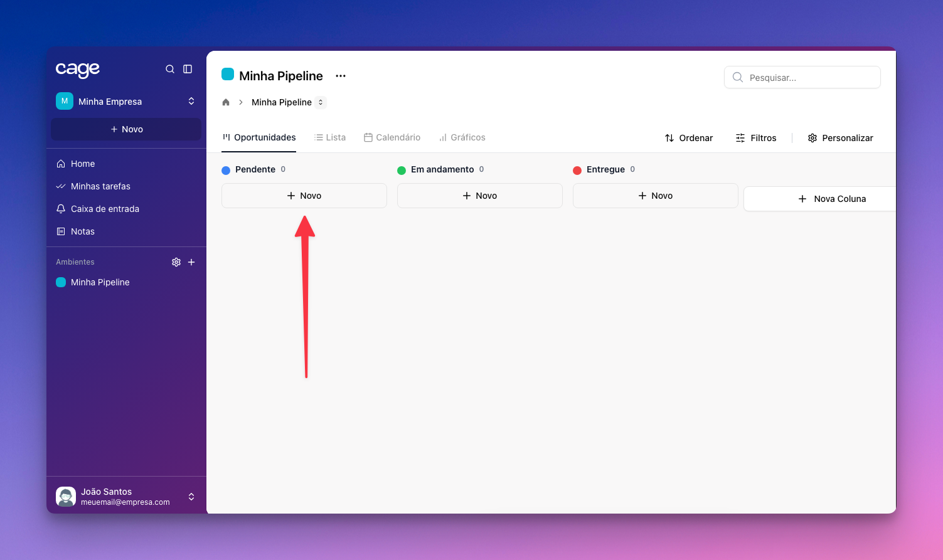Open the Gráficos tab
943x560 pixels.
click(462, 137)
